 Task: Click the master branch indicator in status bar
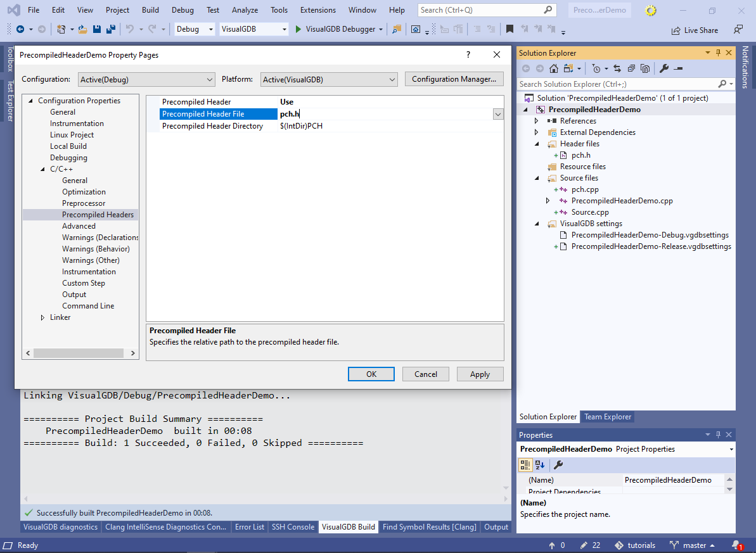point(692,545)
